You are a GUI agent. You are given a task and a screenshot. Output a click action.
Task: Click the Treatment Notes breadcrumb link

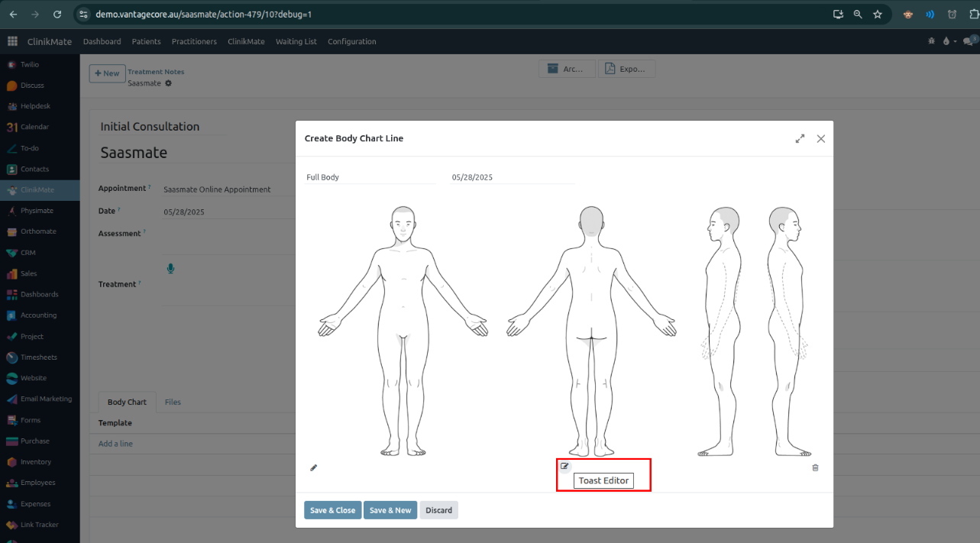coord(156,72)
